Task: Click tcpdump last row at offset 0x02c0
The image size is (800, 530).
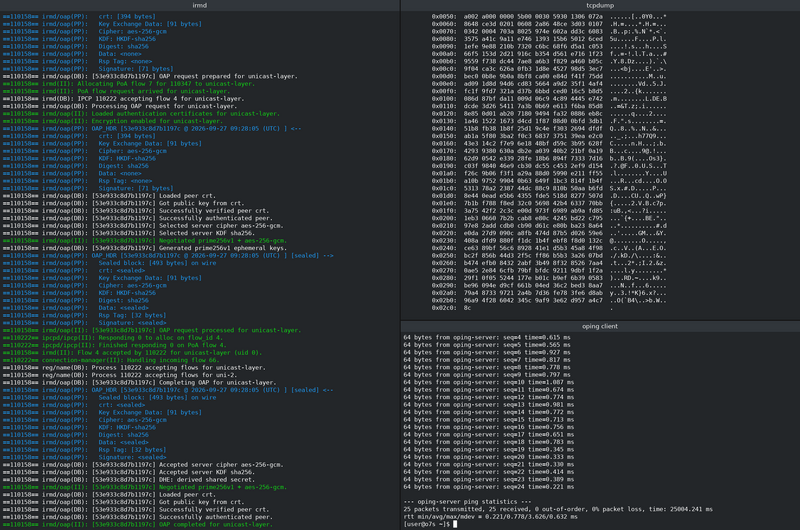Action: pyautogui.click(x=522, y=308)
